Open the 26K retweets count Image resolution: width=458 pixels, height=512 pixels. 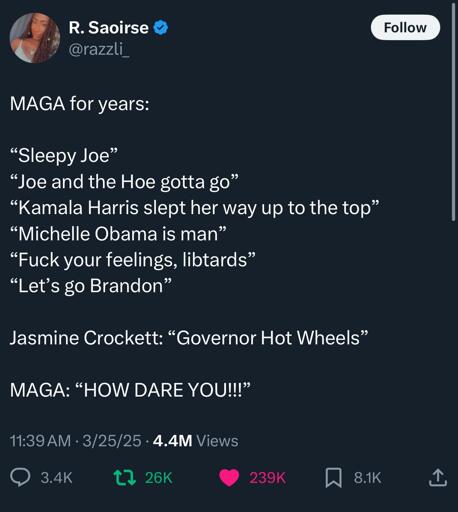(159, 478)
